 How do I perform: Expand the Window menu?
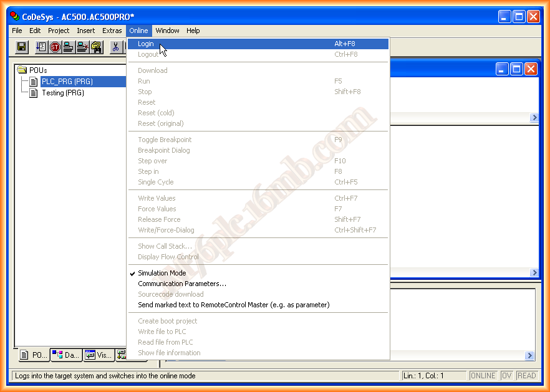pyautogui.click(x=167, y=31)
